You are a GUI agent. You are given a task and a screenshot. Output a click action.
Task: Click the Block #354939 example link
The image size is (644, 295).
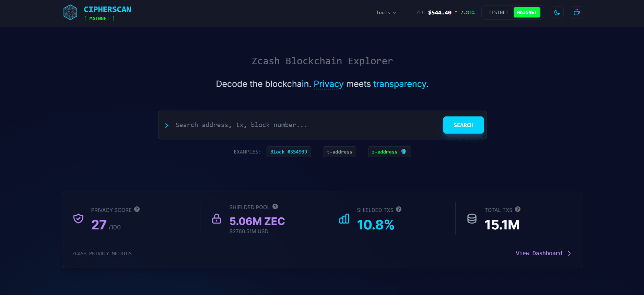(x=289, y=152)
